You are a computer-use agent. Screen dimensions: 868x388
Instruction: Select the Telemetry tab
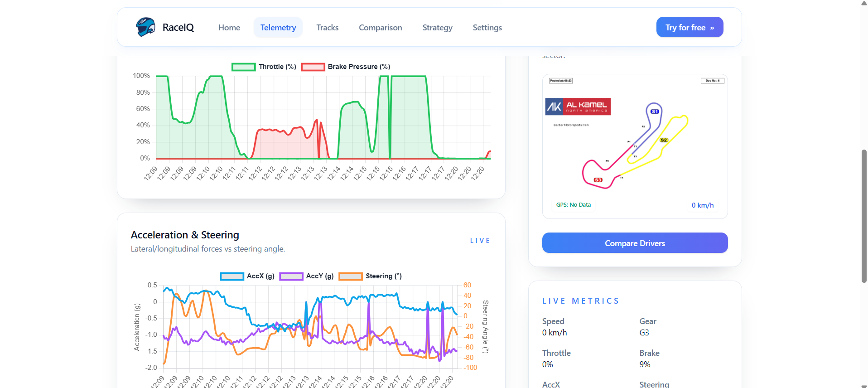278,28
